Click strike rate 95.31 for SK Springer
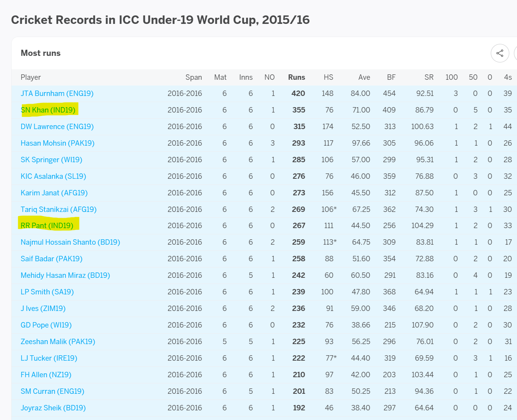 (x=425, y=160)
